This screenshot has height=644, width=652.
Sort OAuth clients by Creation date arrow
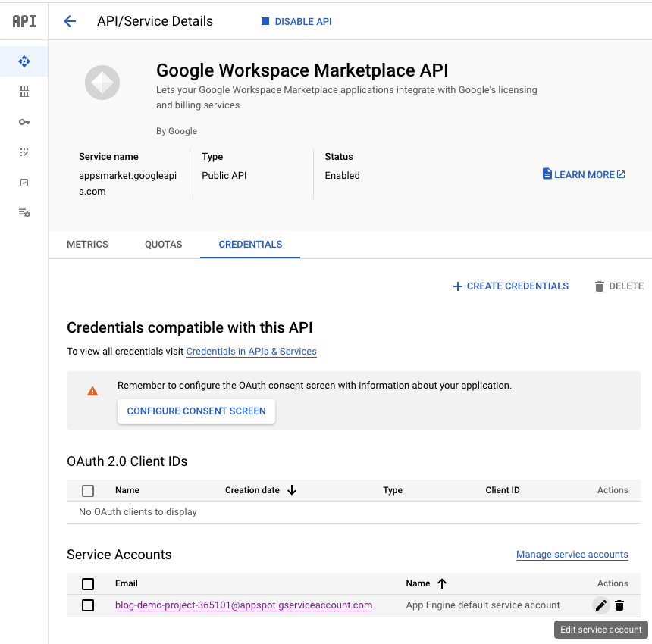(x=292, y=490)
